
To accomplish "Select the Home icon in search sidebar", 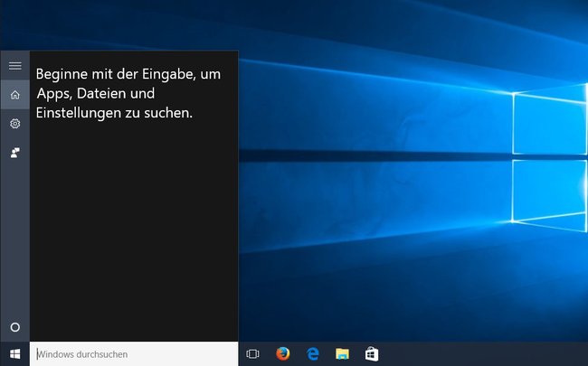I will pos(15,94).
